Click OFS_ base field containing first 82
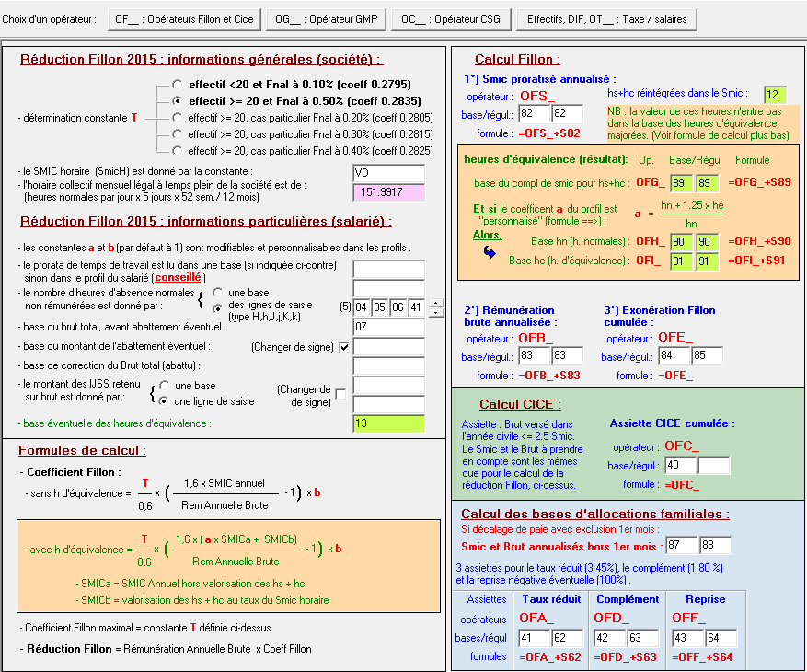 pos(534,113)
